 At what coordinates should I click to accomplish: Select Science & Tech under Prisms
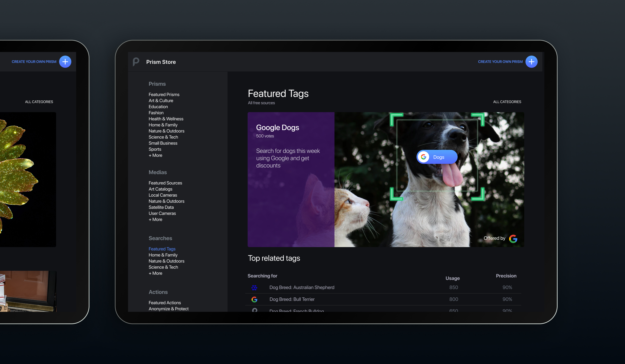click(163, 137)
